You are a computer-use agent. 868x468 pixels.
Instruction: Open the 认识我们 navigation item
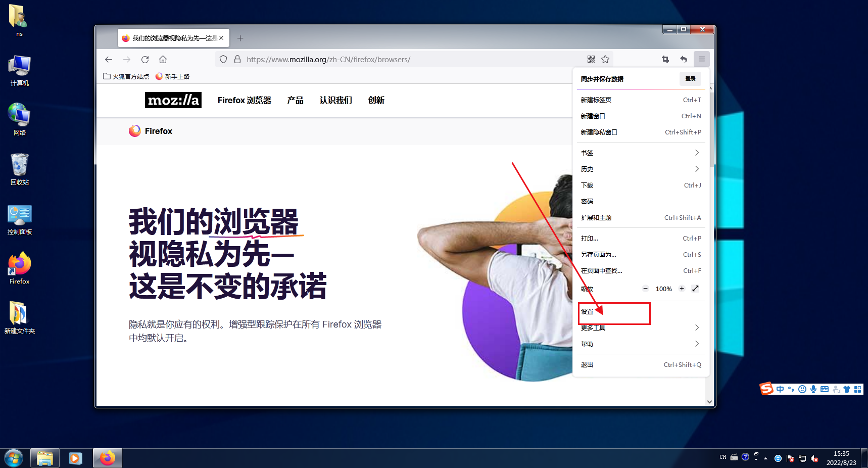(x=336, y=101)
